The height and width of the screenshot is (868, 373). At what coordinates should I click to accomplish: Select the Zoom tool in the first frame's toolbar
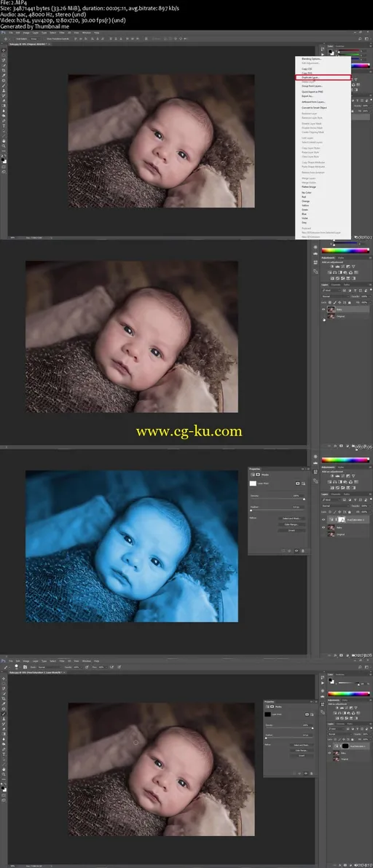click(x=4, y=146)
